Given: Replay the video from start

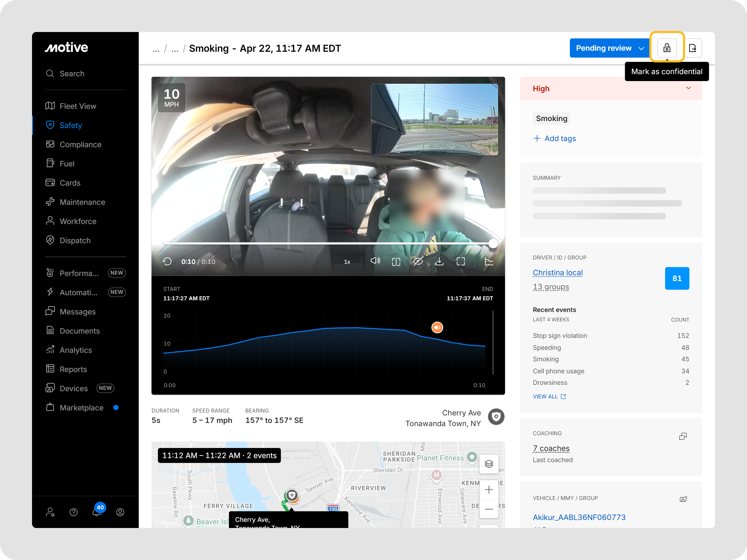Looking at the screenshot, I should coord(168,262).
